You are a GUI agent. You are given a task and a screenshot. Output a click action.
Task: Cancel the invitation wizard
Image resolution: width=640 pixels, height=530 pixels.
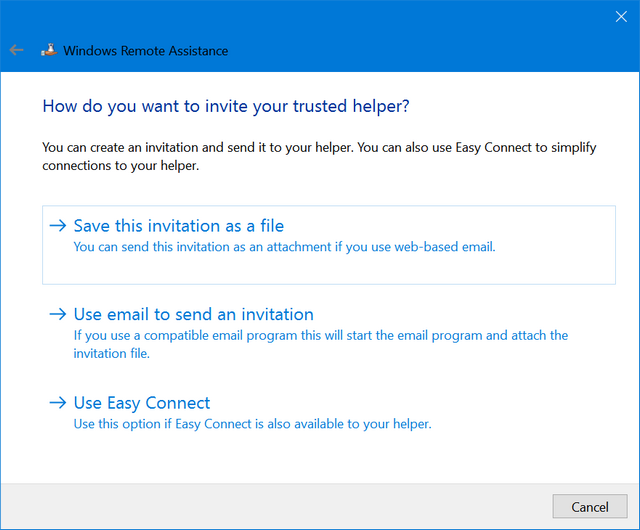(590, 506)
